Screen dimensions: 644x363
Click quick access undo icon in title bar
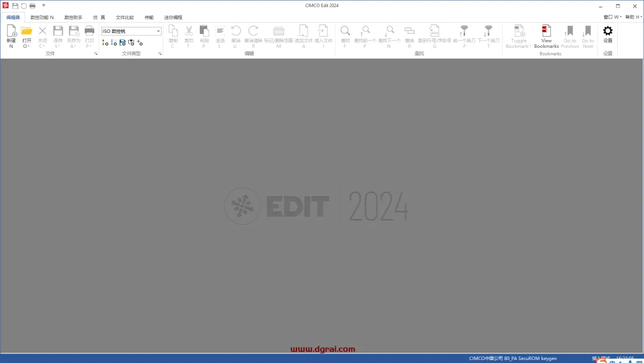24,6
